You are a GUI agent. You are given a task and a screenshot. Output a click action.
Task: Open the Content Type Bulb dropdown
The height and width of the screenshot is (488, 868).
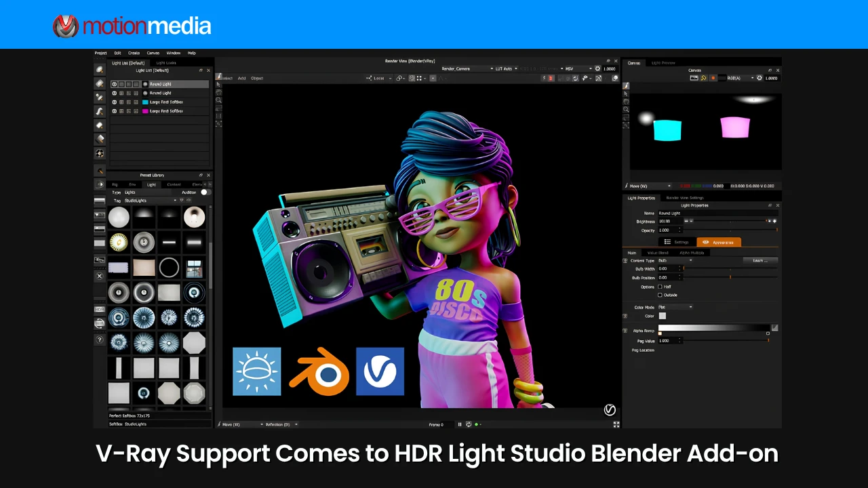(x=675, y=260)
